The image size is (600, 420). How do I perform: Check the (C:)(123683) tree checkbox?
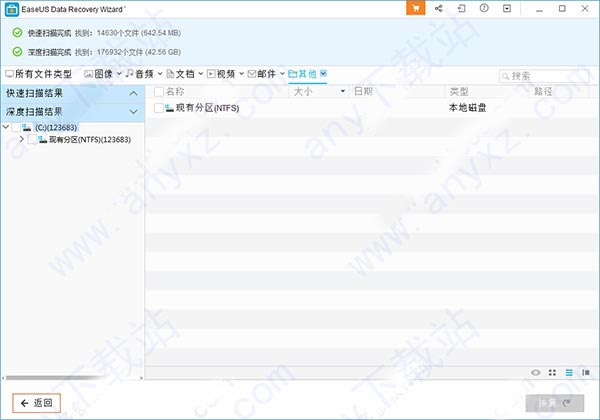pyautogui.click(x=16, y=127)
